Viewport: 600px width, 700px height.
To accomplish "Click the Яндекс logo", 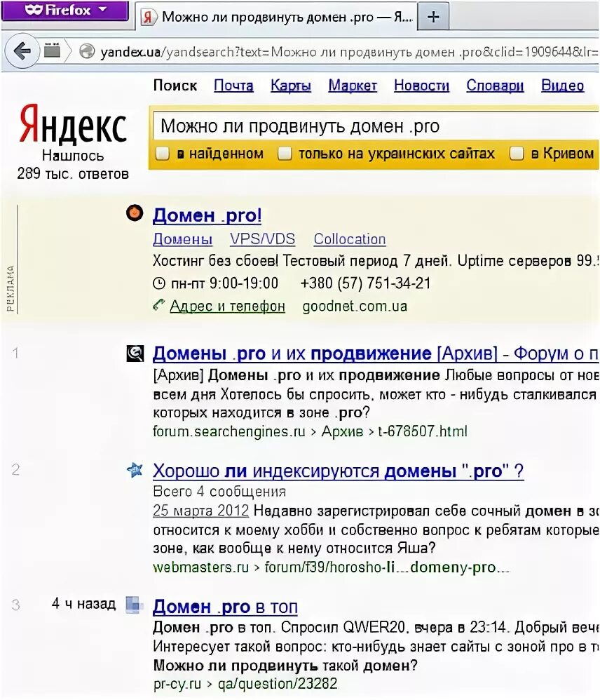I will [73, 125].
